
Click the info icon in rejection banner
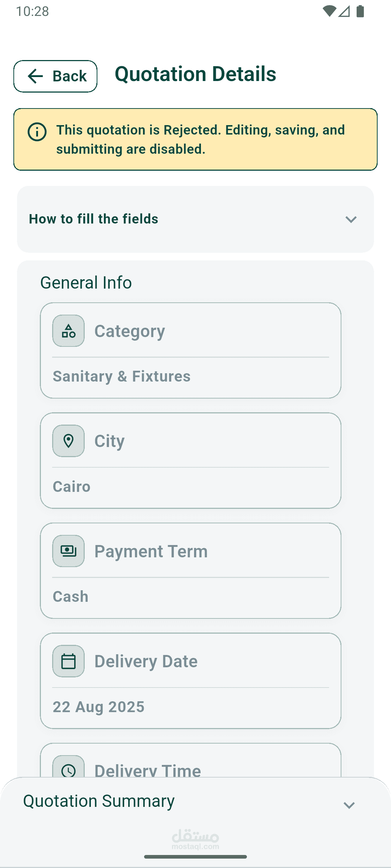(37, 132)
